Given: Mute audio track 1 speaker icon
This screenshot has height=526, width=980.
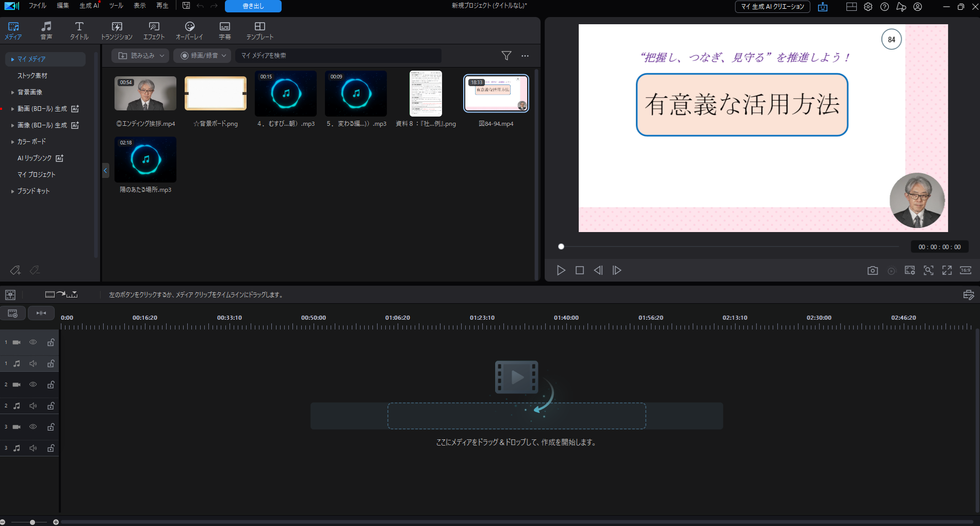Looking at the screenshot, I should [33, 364].
